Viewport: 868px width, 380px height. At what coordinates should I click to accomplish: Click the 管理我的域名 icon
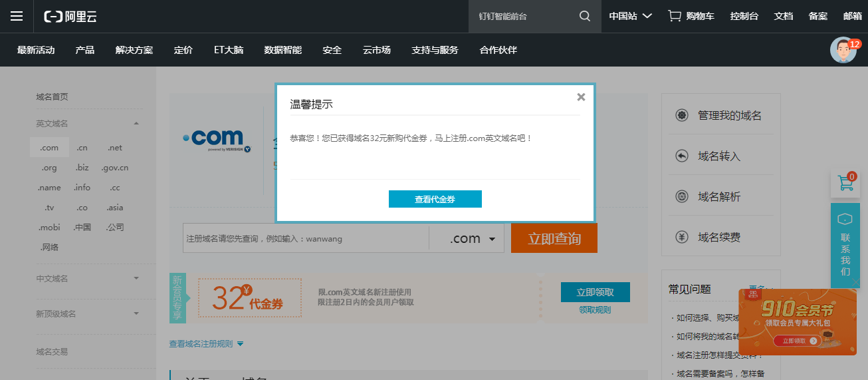[x=681, y=115]
